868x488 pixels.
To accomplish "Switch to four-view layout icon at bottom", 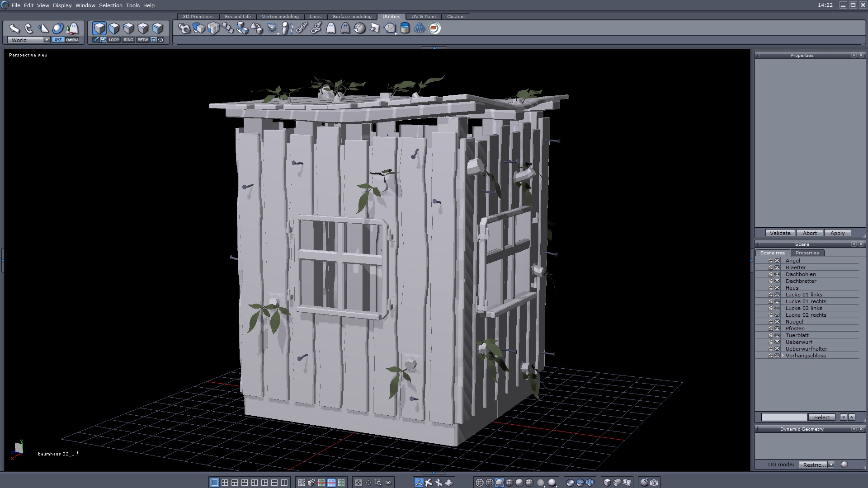I will click(225, 483).
